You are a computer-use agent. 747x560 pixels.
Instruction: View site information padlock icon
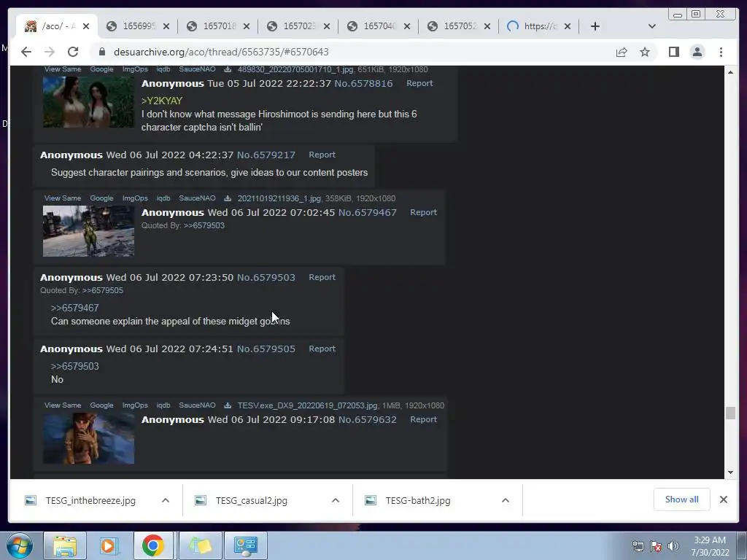101,52
